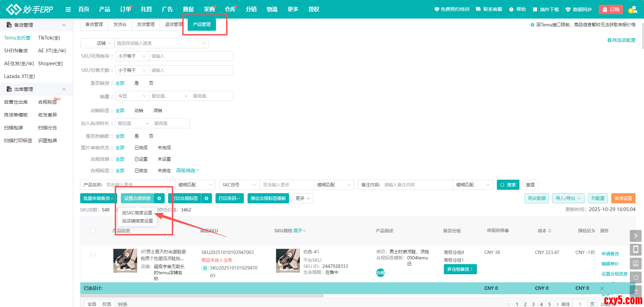Choose 按SKC维度设置 from the menu
Screen dimensions: 644x307
click(x=137, y=213)
